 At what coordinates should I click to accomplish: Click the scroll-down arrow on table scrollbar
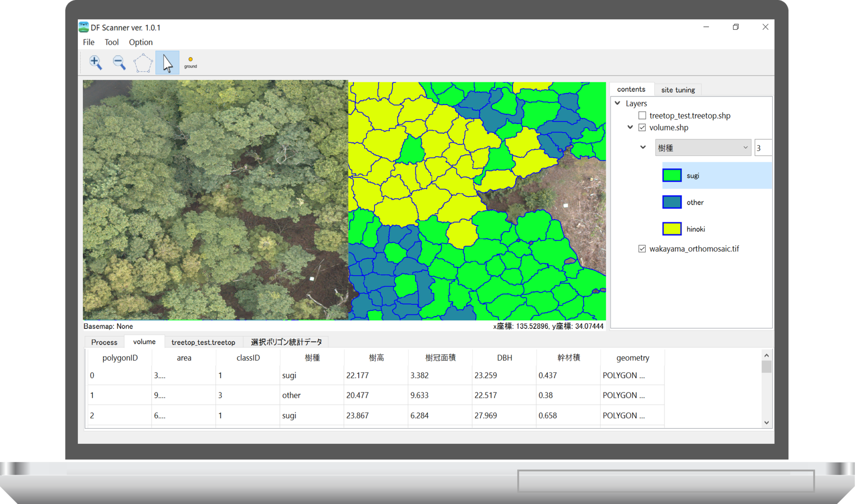click(x=767, y=422)
